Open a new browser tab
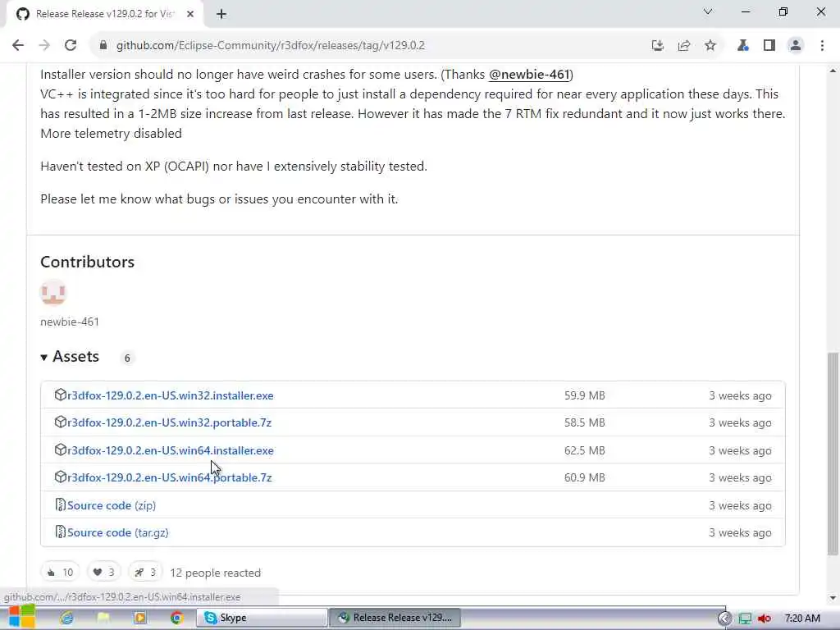The height and width of the screenshot is (630, 840). click(x=221, y=14)
